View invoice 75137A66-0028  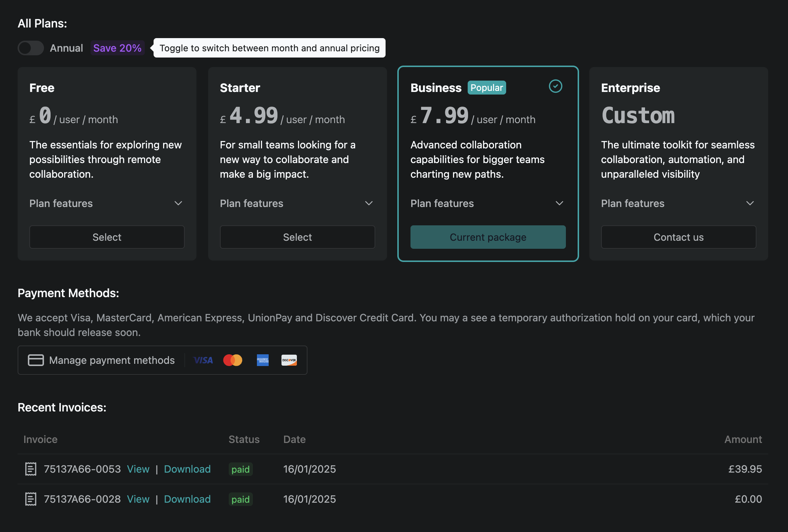pos(138,499)
